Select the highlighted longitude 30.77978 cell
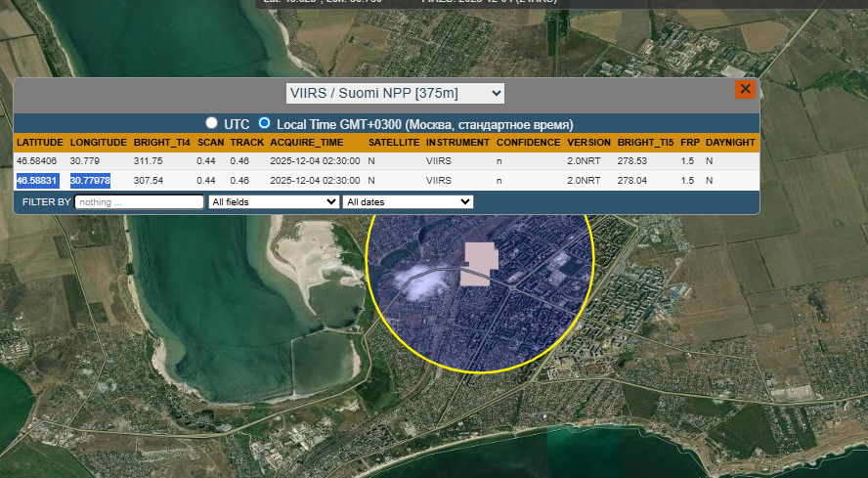The image size is (868, 478). [90, 181]
